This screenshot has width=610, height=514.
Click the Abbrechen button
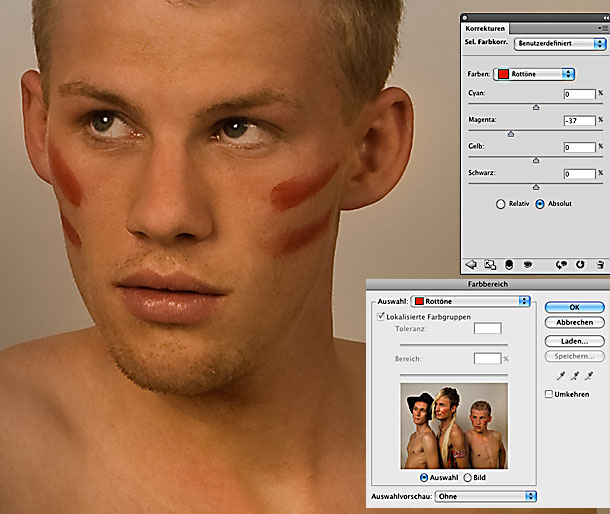pos(575,322)
